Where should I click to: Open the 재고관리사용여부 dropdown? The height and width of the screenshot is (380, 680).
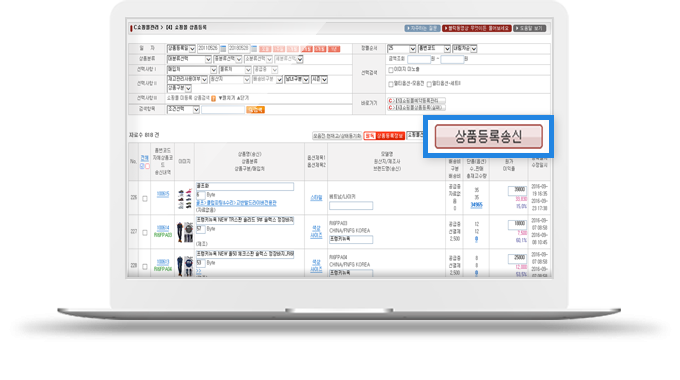187,80
